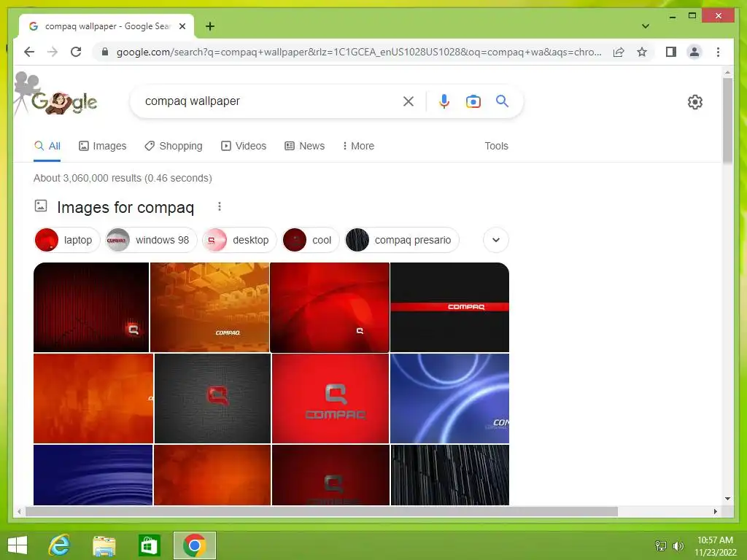
Task: Open the orange cubes Compaq wallpaper
Action: pos(209,307)
